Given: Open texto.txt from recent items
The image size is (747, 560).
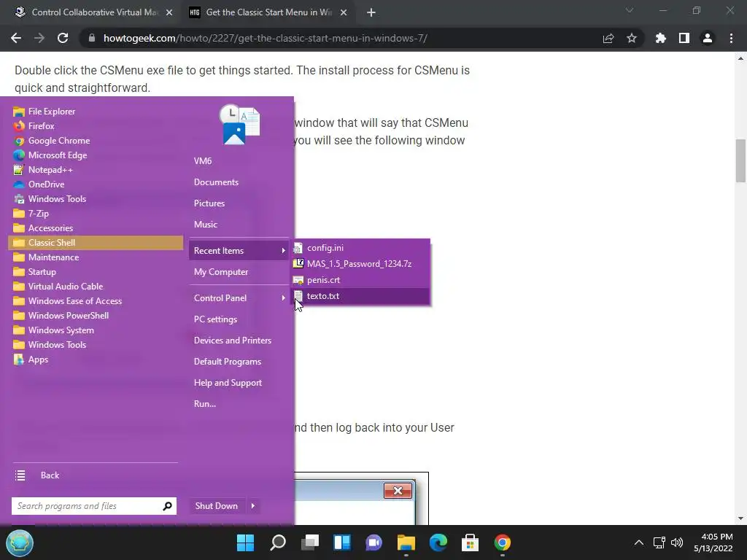Looking at the screenshot, I should 360,296.
